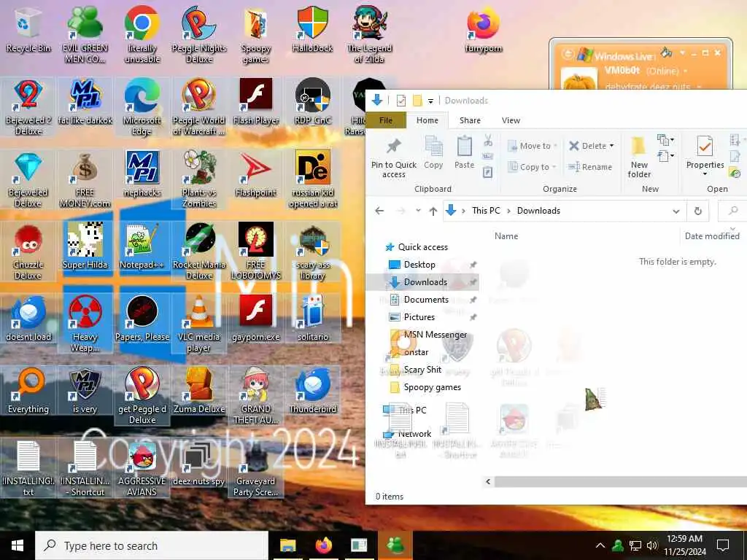Click Pin to Quick access in ribbon
This screenshot has width=747, height=560.
(x=393, y=158)
